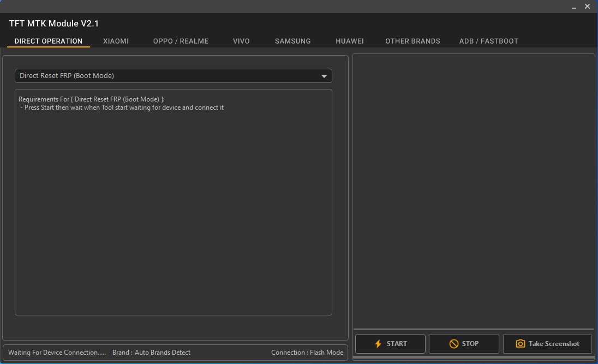Switch to the SAMSUNG tab

pos(292,41)
